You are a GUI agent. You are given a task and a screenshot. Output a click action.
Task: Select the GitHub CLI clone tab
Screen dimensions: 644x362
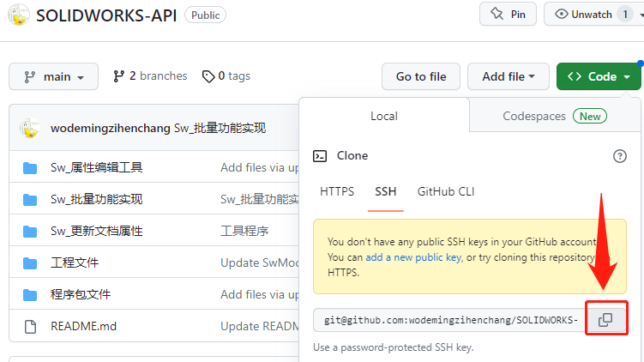coord(446,191)
